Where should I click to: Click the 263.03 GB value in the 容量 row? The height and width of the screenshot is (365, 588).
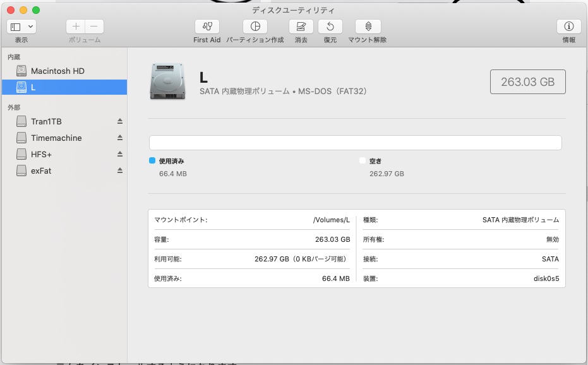tap(333, 239)
